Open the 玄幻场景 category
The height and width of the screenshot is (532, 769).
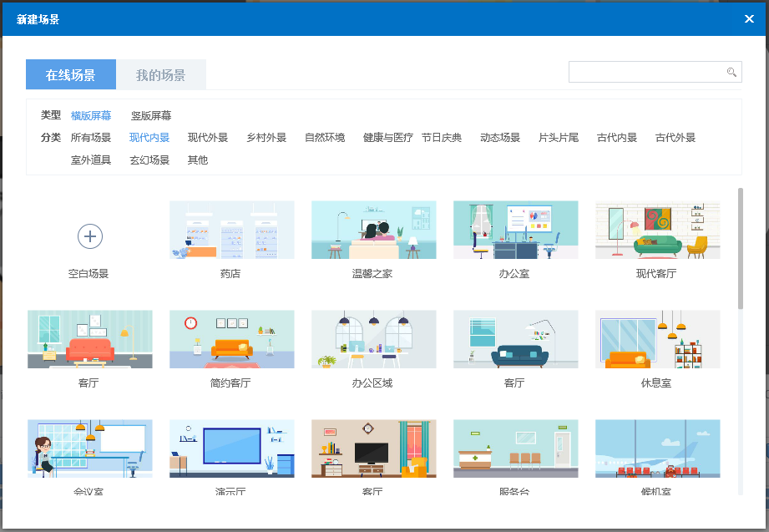point(149,160)
